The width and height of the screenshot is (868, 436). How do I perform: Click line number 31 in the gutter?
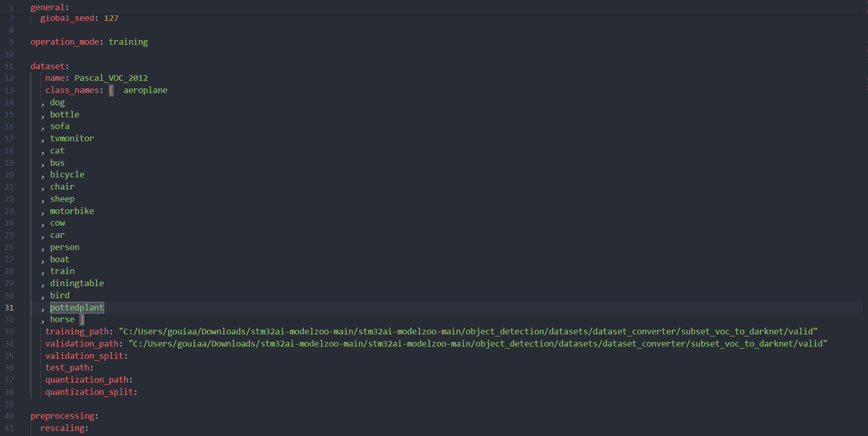9,308
